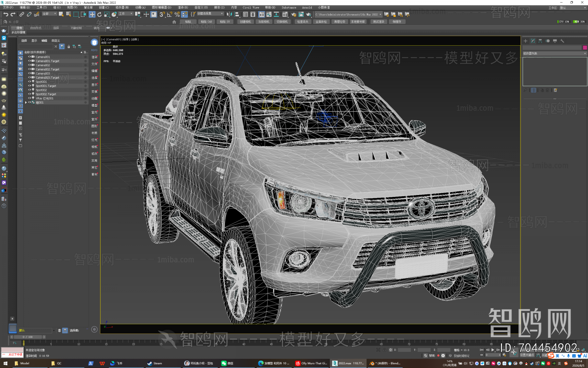Hide Spot001 with its eye icon

point(29,82)
